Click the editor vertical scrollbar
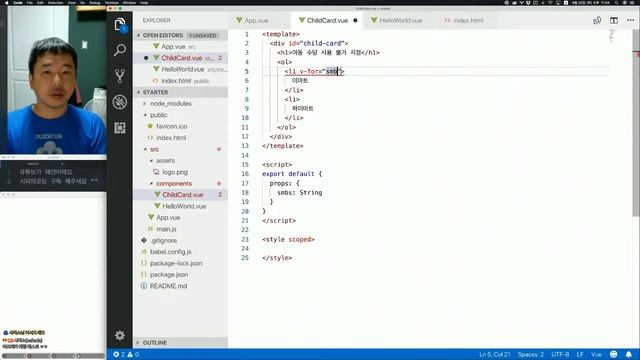The image size is (640, 360). coord(636,122)
